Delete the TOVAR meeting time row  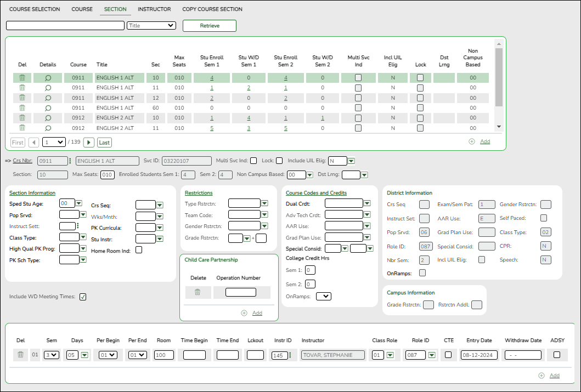tap(20, 355)
